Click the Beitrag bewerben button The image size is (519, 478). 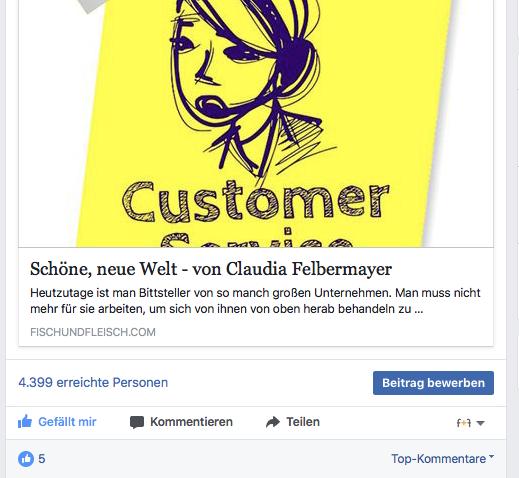point(433,383)
